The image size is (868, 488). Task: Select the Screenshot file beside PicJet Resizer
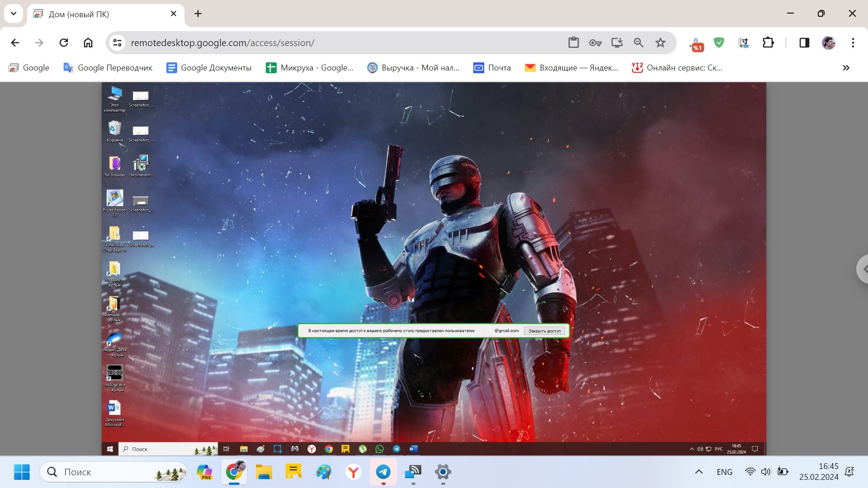(x=141, y=203)
